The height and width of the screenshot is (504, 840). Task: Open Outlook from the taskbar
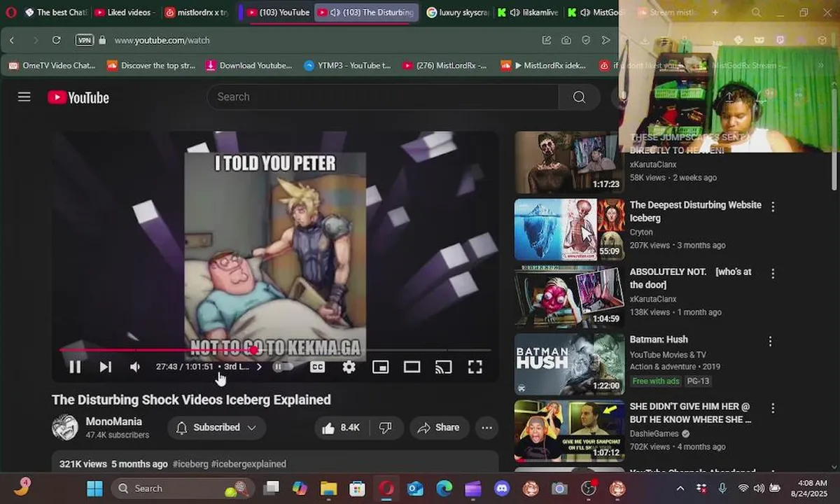(415, 488)
